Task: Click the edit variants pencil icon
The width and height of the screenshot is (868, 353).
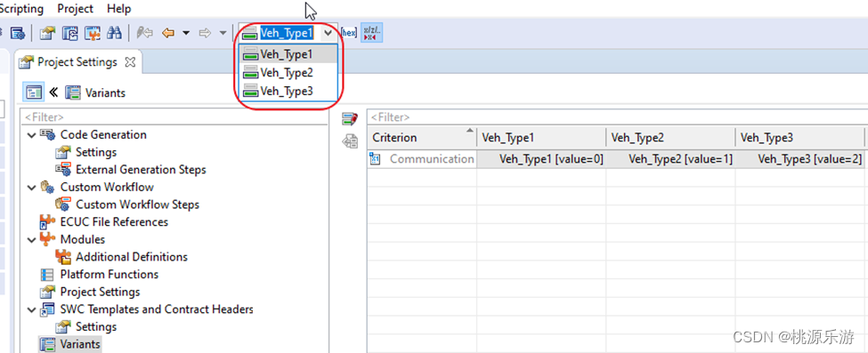Action: 349,118
